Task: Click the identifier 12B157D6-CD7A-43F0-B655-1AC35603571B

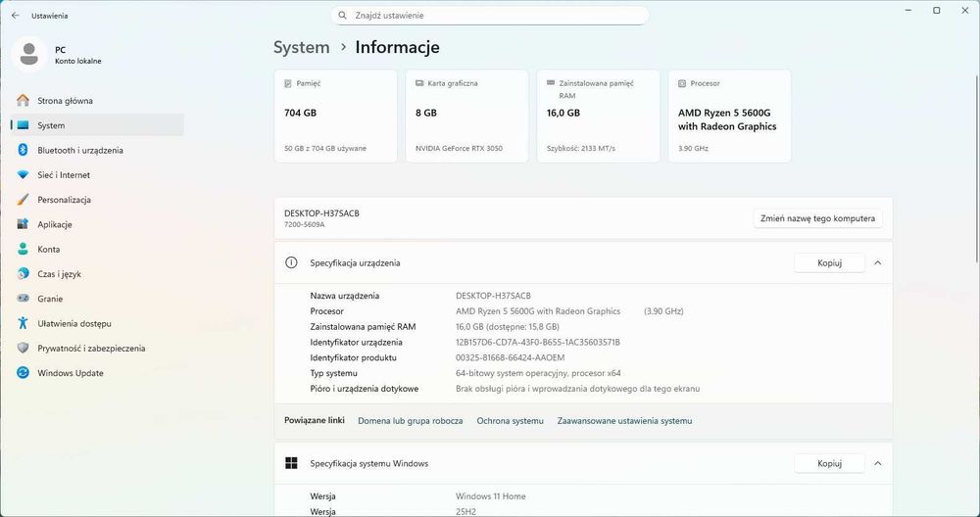Action: (x=537, y=342)
